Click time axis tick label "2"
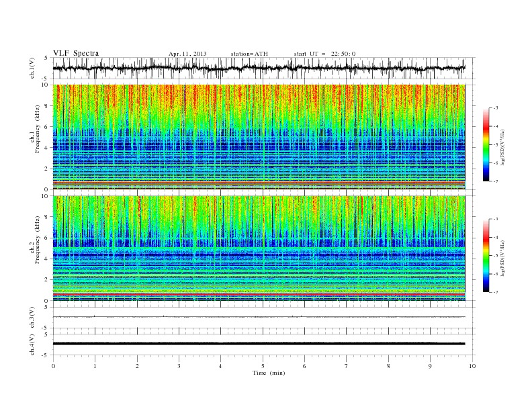Viewport: 532px width, 411px height. (137, 366)
